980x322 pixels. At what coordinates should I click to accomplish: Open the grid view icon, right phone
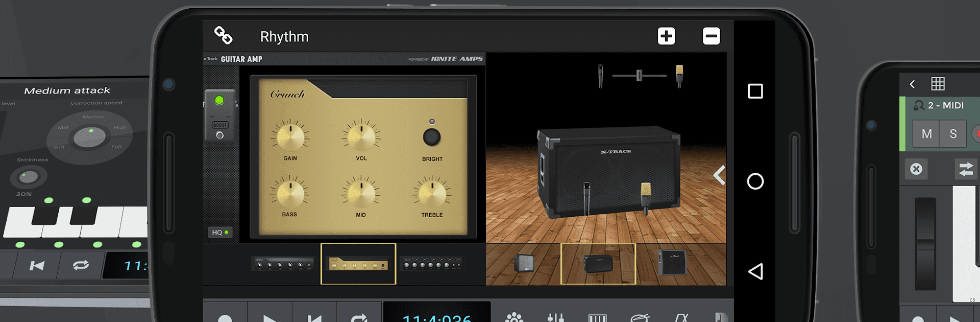pyautogui.click(x=938, y=83)
